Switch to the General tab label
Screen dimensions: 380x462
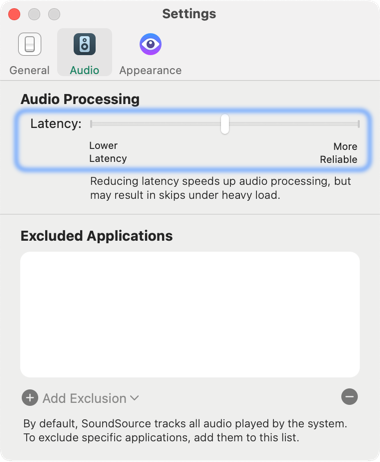29,70
